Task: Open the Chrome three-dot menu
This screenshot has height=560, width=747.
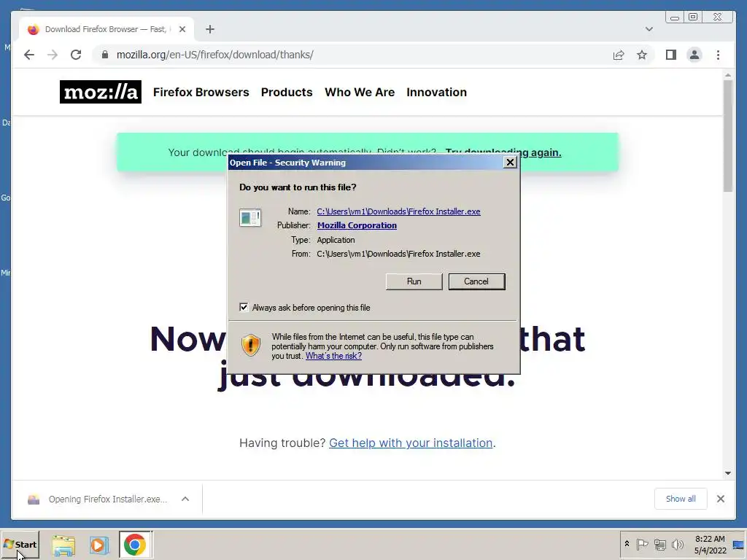Action: pos(718,55)
